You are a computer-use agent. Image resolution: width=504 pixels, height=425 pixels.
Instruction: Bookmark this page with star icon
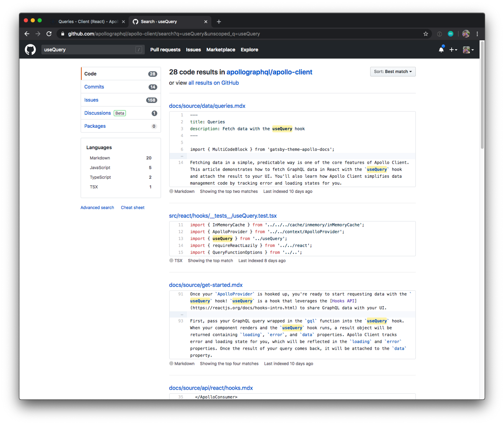pyautogui.click(x=426, y=34)
